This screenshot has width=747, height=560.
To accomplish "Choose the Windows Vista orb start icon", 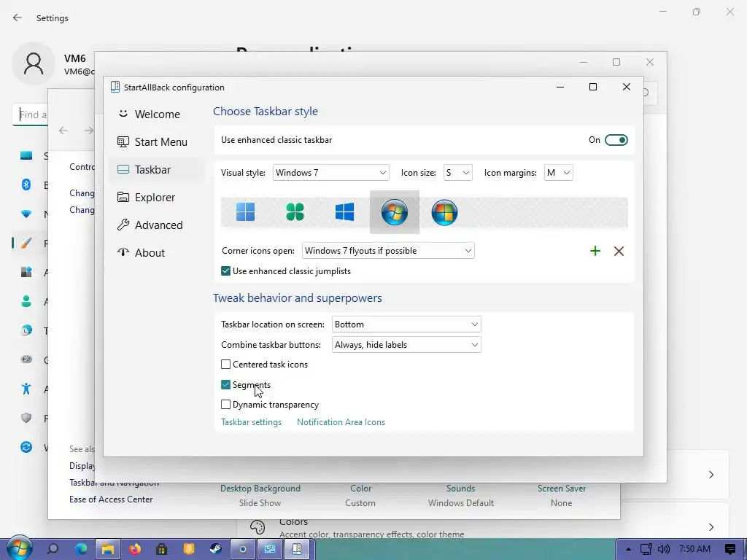I will 444,212.
